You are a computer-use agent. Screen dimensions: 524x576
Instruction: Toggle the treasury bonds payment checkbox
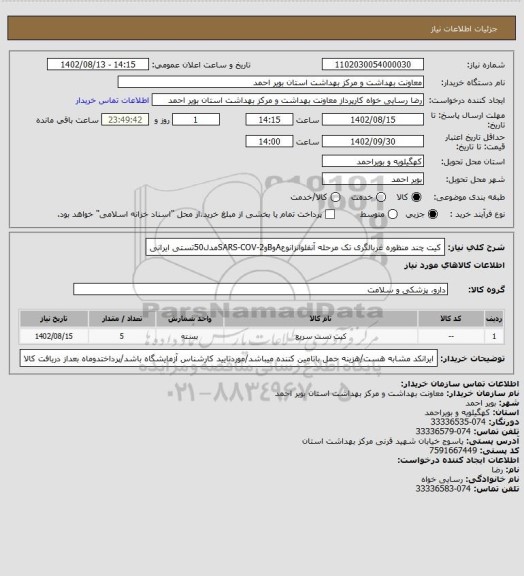tap(330, 214)
